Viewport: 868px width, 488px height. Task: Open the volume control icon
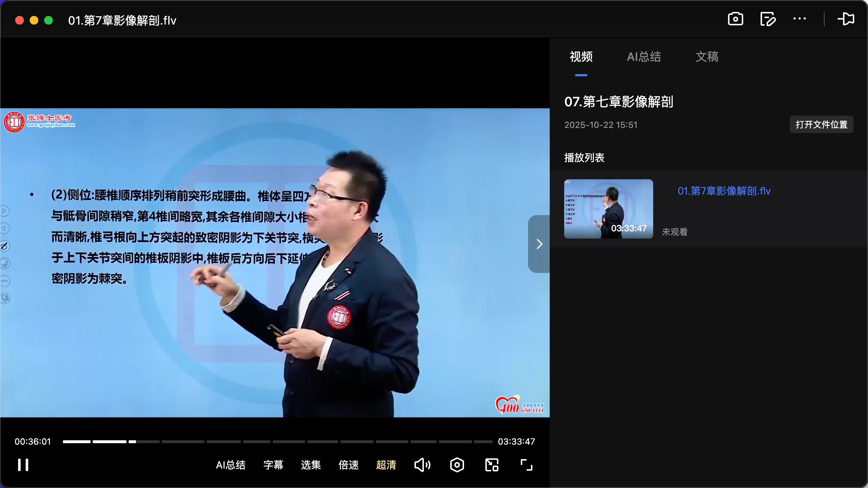[422, 465]
